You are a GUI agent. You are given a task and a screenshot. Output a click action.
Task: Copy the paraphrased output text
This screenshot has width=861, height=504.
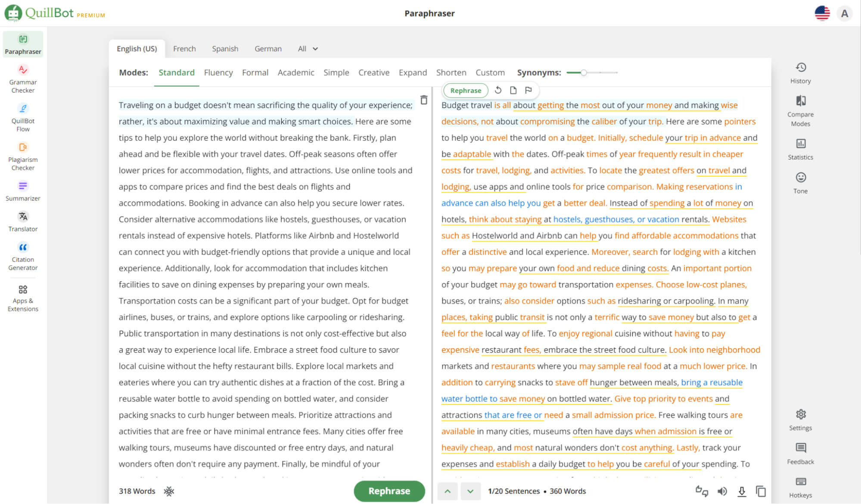point(761,491)
